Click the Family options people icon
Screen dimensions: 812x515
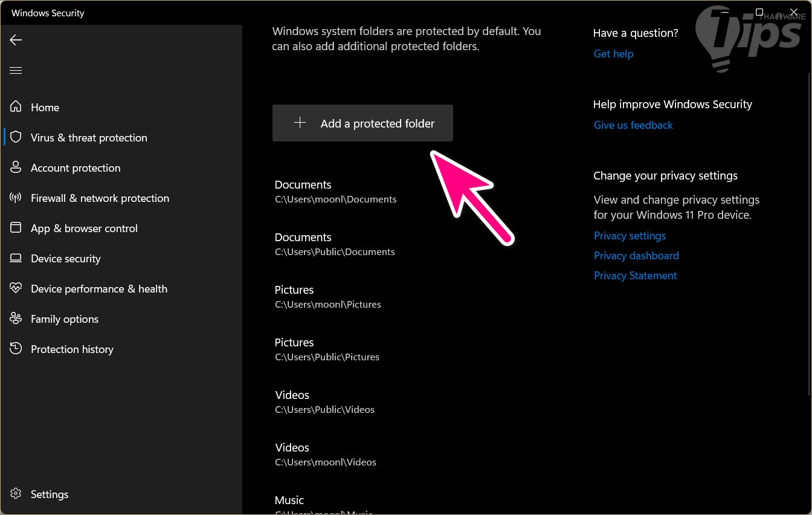click(16, 319)
